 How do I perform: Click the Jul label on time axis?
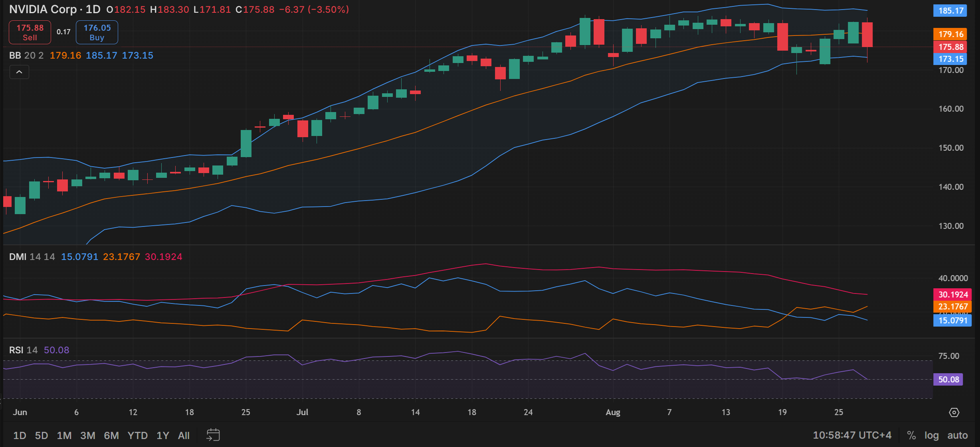pyautogui.click(x=302, y=412)
